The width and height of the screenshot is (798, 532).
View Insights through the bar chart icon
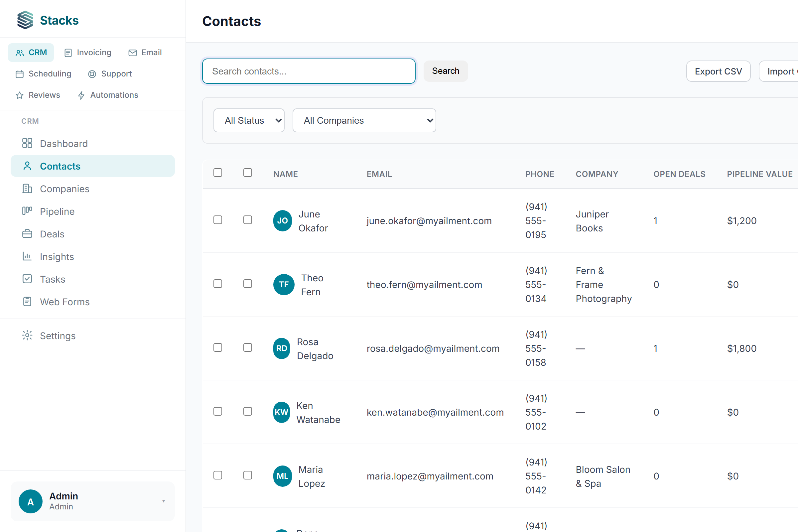[27, 256]
